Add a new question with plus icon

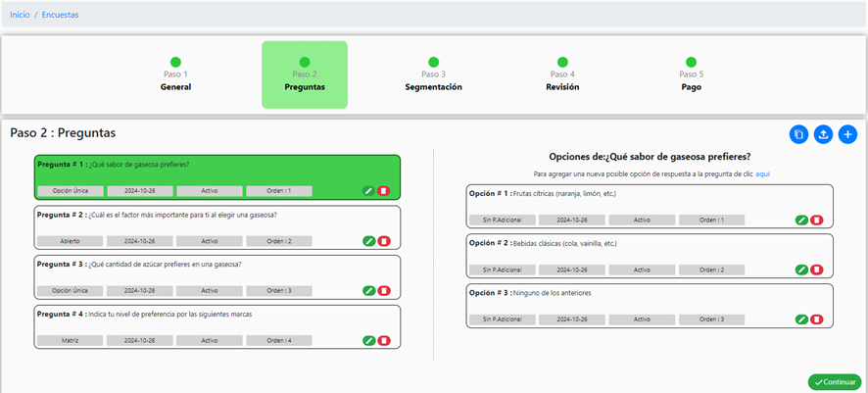click(847, 134)
